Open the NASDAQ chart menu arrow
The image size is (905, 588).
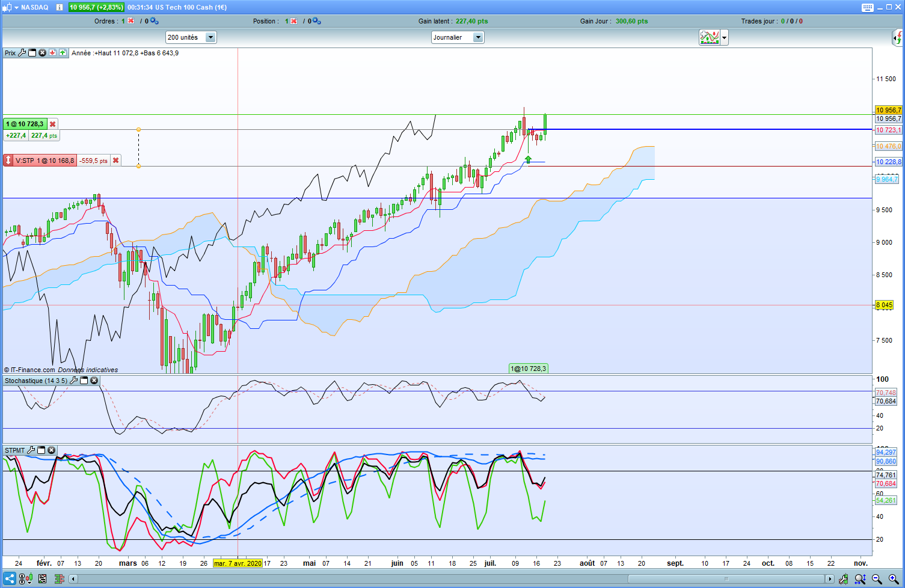[16, 7]
